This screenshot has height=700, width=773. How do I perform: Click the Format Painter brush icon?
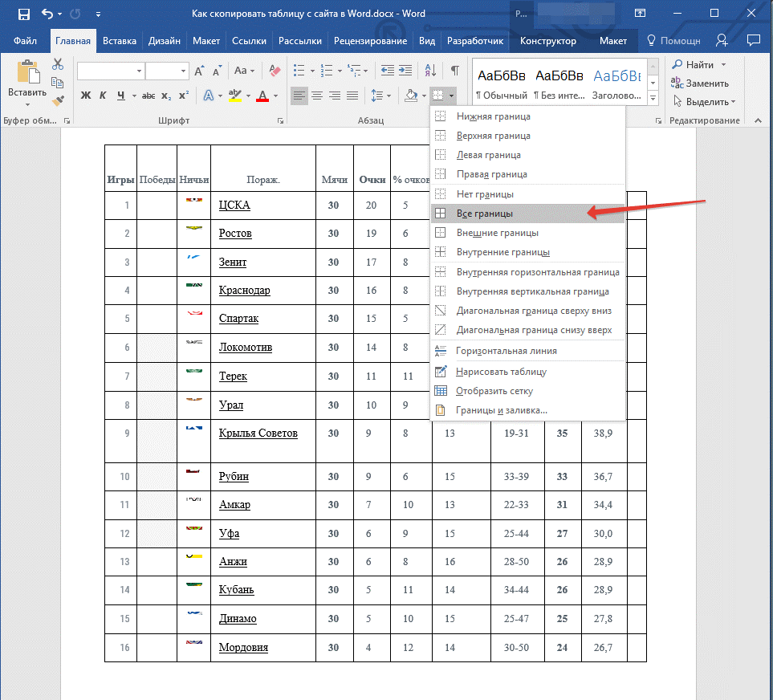click(58, 101)
